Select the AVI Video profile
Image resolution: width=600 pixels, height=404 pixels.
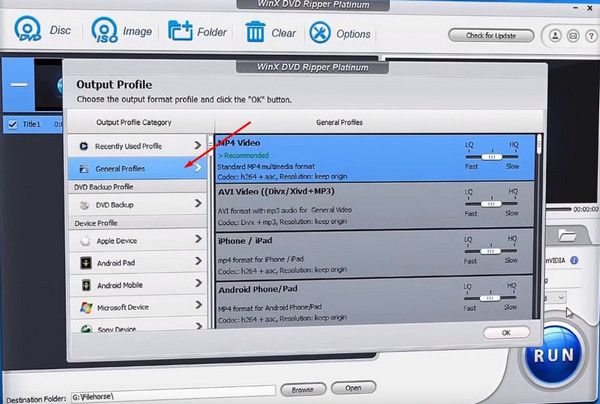375,206
